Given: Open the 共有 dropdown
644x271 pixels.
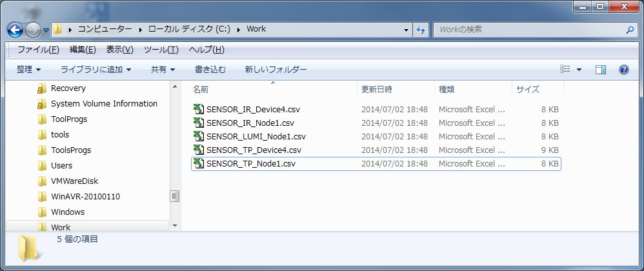Looking at the screenshot, I should click(163, 70).
